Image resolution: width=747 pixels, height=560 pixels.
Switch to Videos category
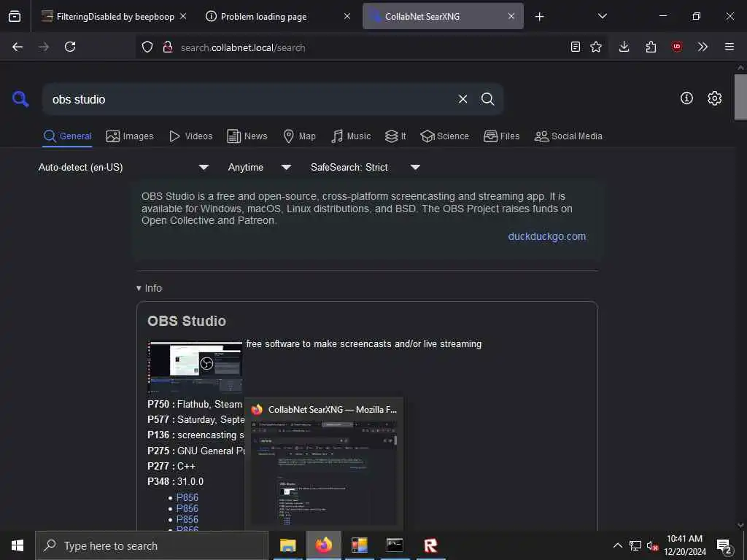[190, 136]
